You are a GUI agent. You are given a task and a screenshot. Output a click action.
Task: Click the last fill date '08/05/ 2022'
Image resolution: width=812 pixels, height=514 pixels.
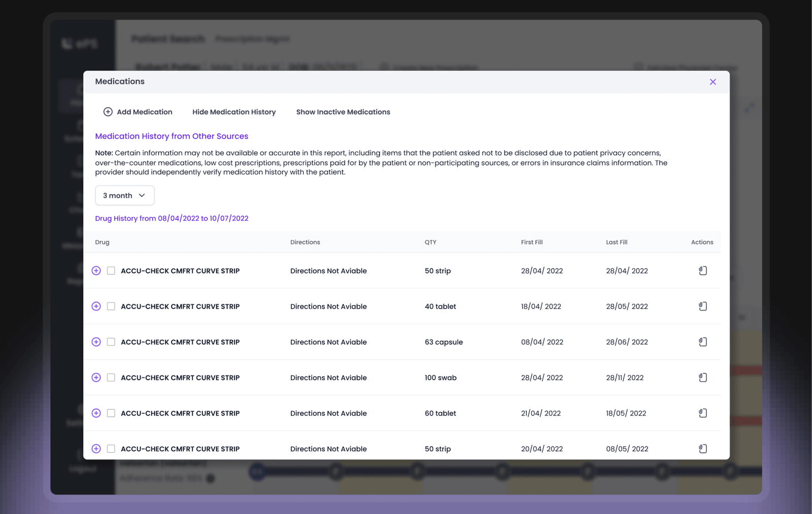point(627,448)
